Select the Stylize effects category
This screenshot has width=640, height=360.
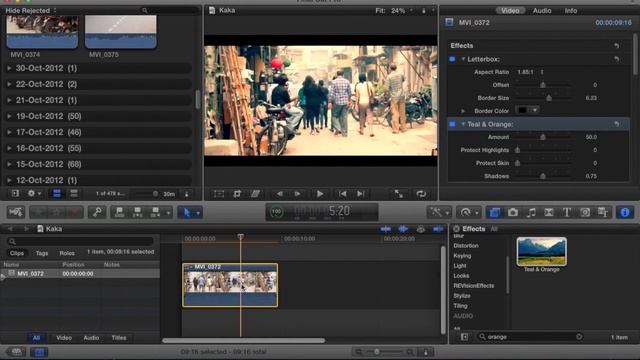(462, 296)
